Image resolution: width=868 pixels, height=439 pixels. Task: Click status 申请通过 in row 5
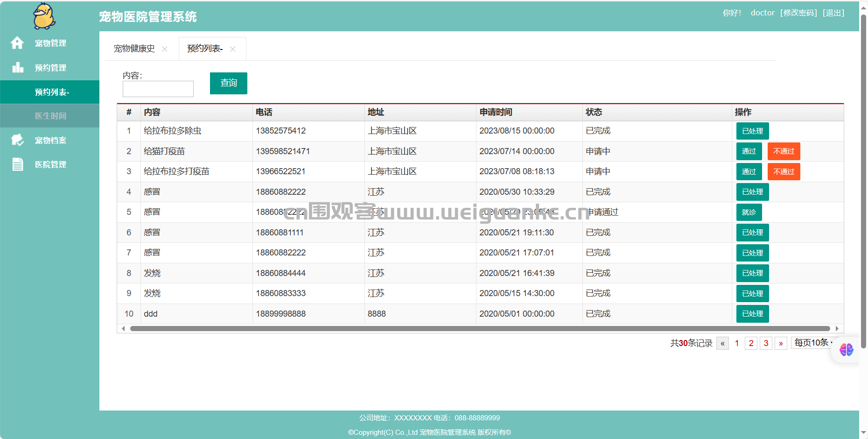[x=602, y=212]
